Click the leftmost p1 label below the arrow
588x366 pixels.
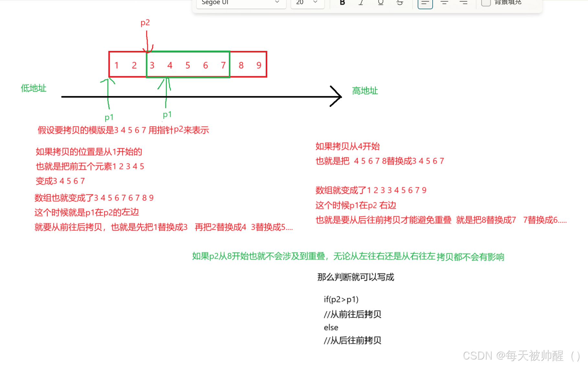(108, 118)
